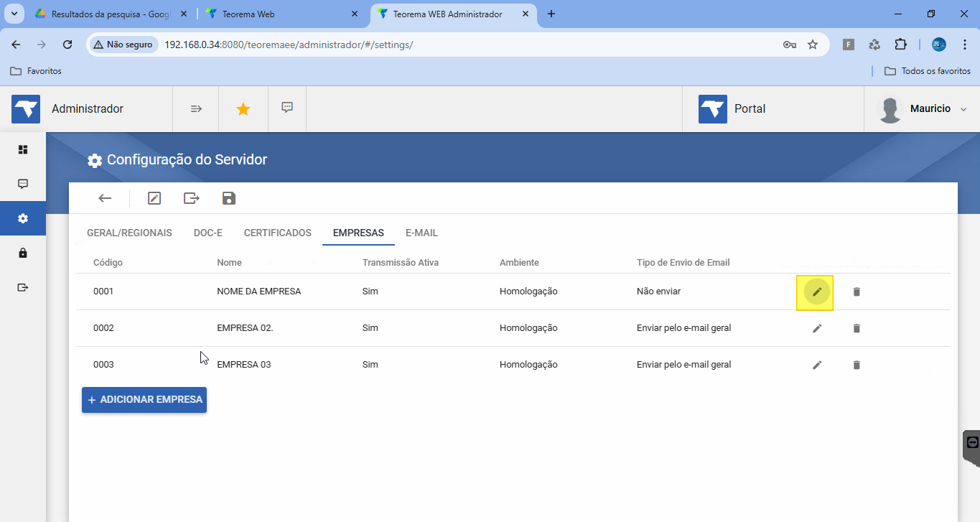
Task: Switch to Resultados da pesquisa browser tab
Action: pos(110,14)
